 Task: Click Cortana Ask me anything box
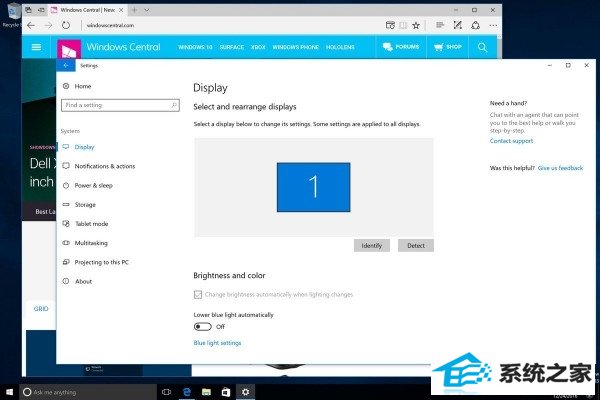(x=88, y=392)
